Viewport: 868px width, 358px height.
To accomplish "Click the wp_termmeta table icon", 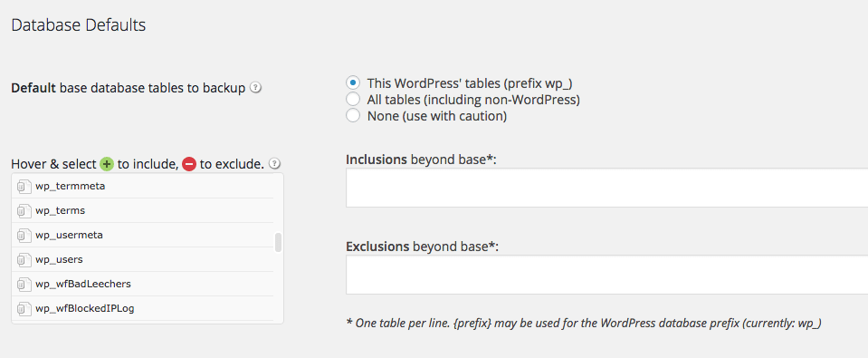I will pyautogui.click(x=23, y=186).
